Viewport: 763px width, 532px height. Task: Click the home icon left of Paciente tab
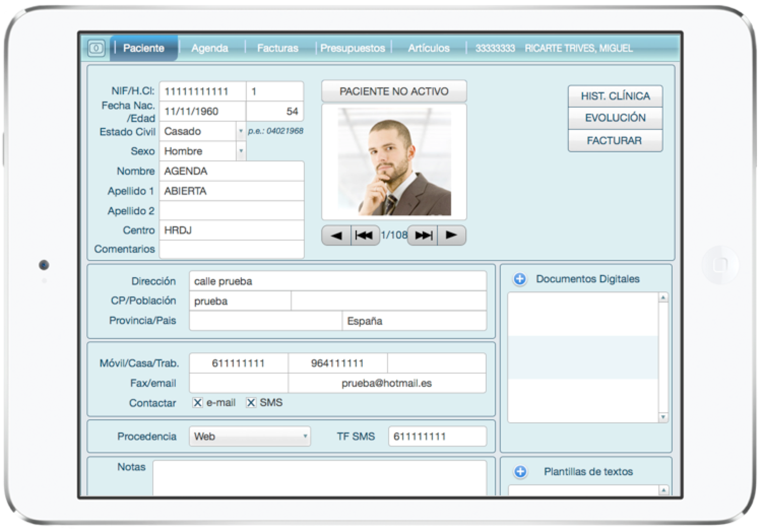click(96, 48)
